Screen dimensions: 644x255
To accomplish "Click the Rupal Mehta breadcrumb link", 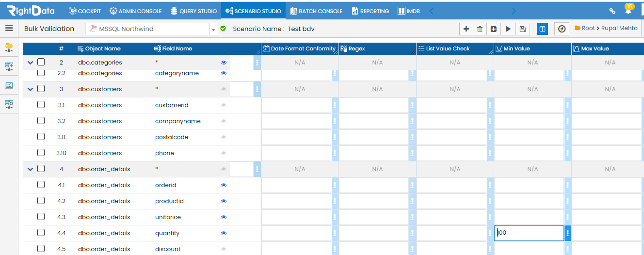I will (619, 28).
